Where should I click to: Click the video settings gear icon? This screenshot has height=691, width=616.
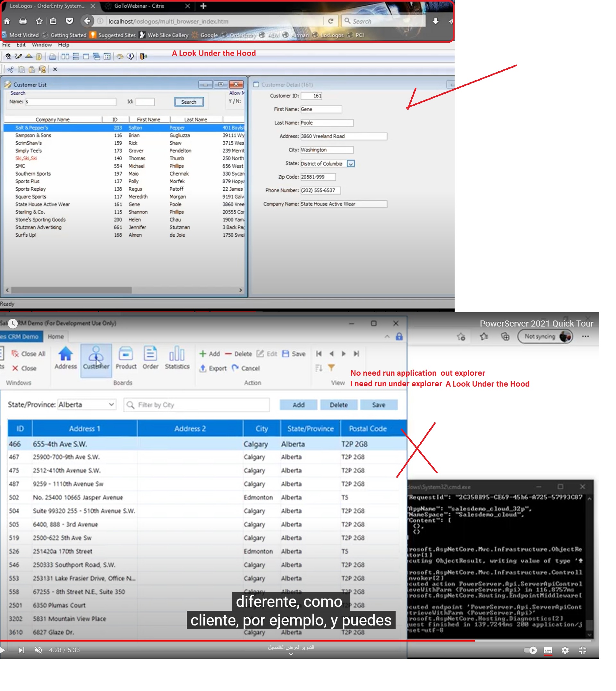coord(565,650)
